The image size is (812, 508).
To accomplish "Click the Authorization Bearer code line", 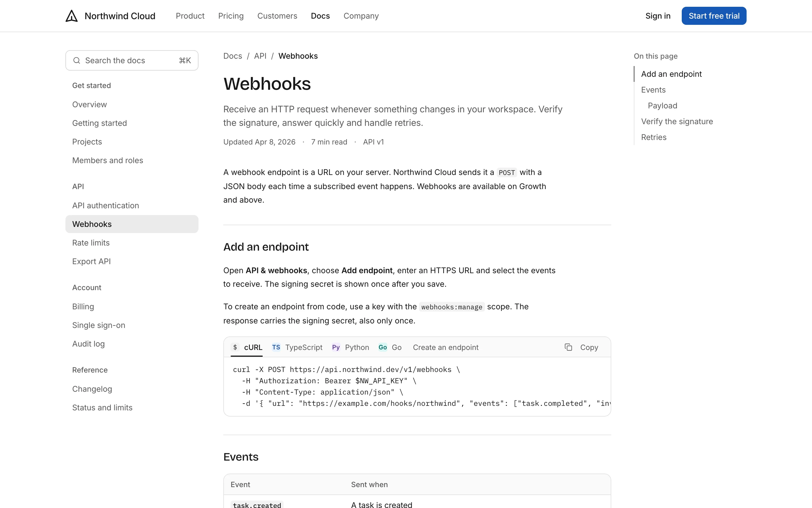I will point(329,381).
